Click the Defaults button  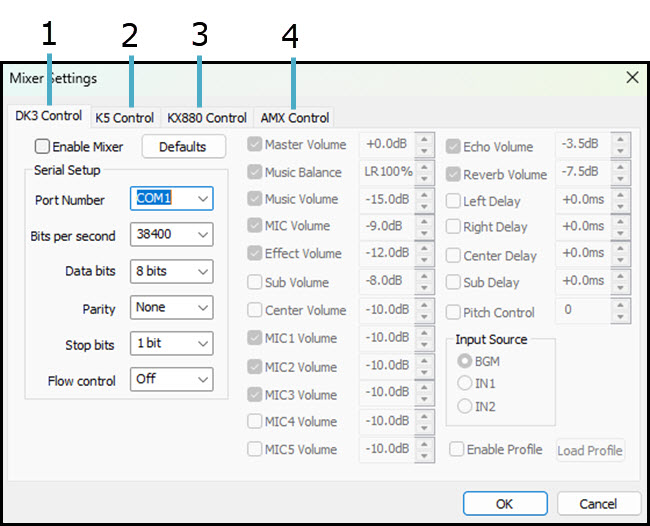point(182,147)
